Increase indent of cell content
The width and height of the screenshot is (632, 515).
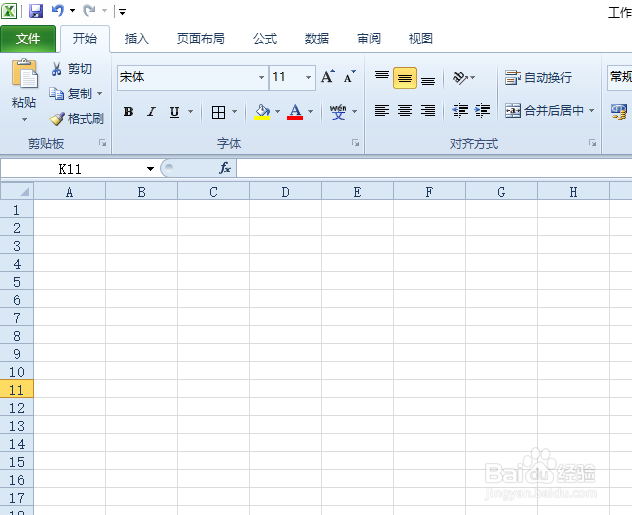coord(482,110)
